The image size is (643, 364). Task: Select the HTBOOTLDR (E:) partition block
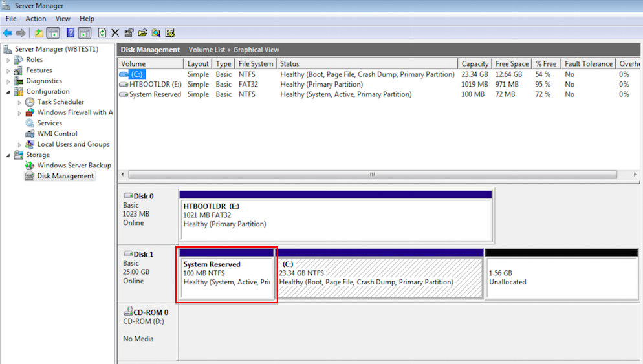click(336, 215)
